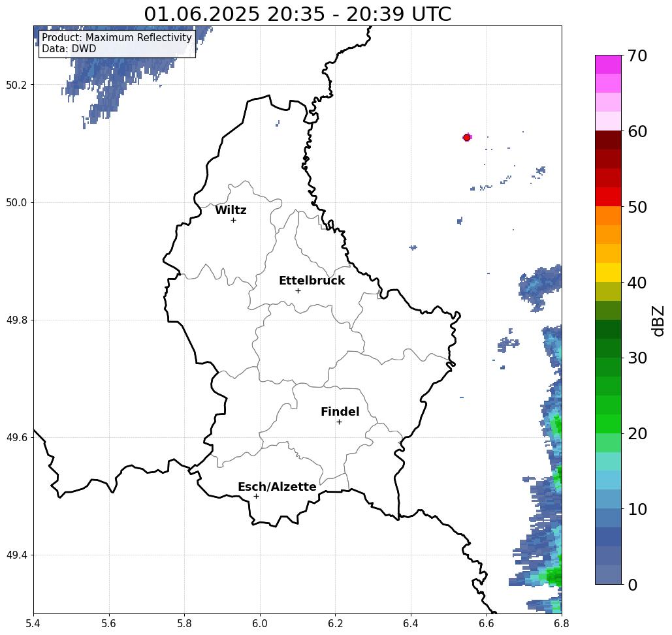Click the 40 value on colorbar
Viewport: 672px width, 635px height.
(x=637, y=283)
